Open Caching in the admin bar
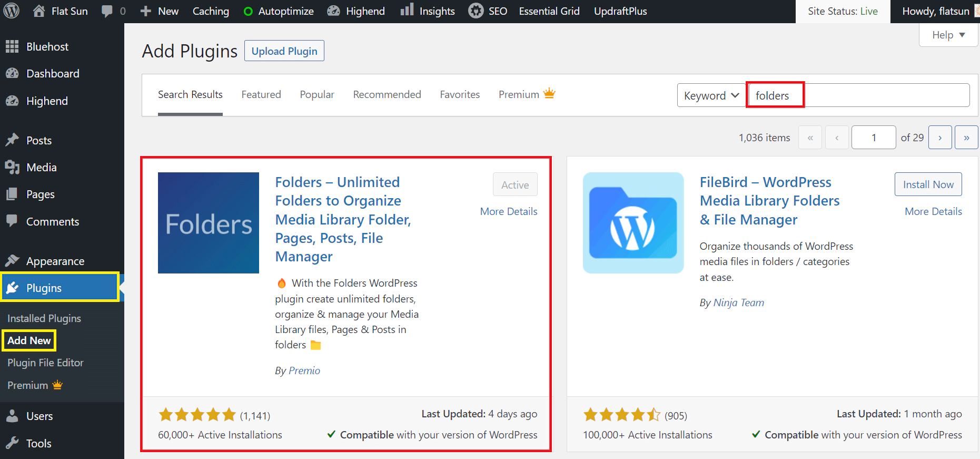The height and width of the screenshot is (459, 980). (211, 11)
